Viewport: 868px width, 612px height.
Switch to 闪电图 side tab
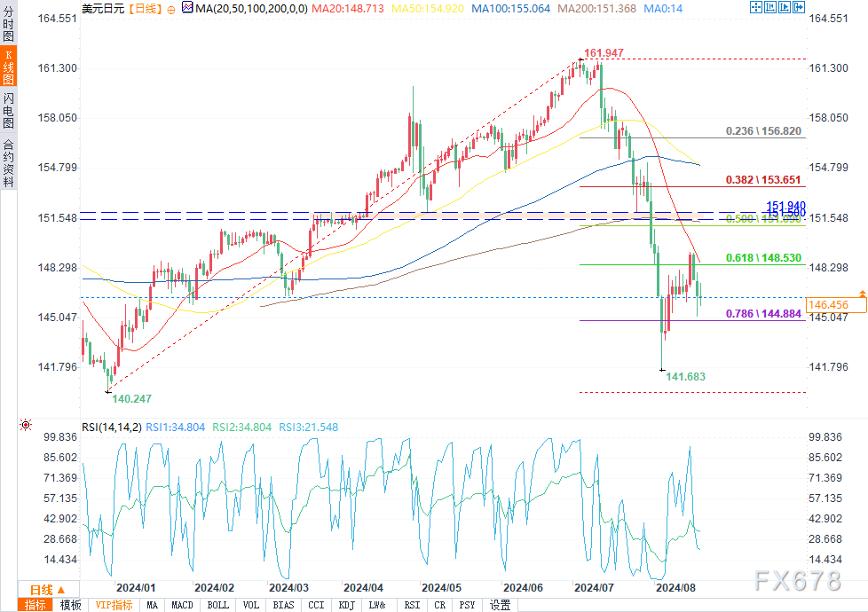point(8,110)
